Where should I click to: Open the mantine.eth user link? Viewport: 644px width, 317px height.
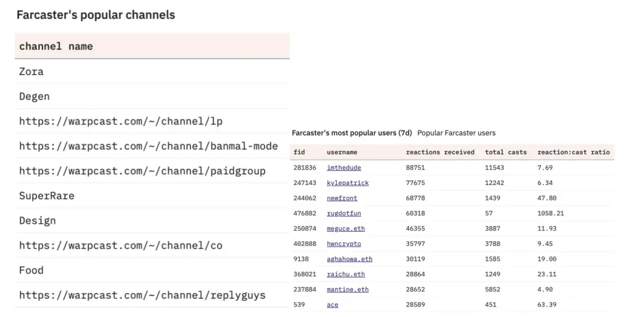coord(348,290)
